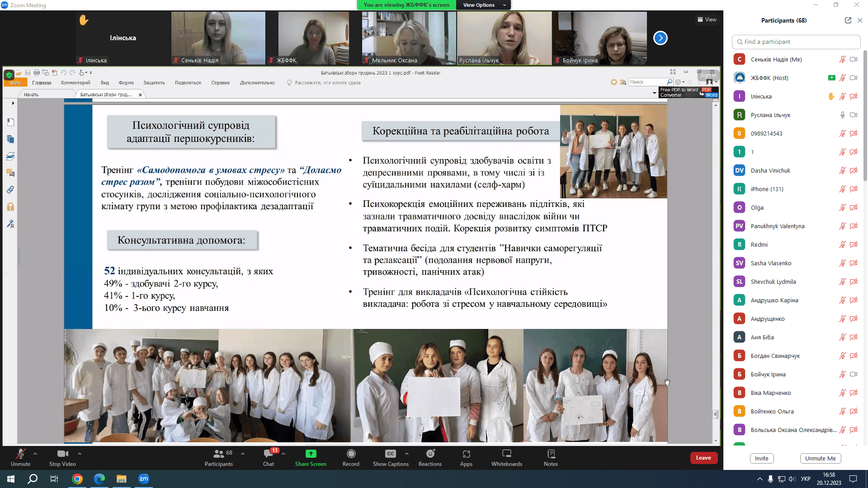The height and width of the screenshot is (488, 868).
Task: Expand Chat options arrow
Action: [283, 453]
